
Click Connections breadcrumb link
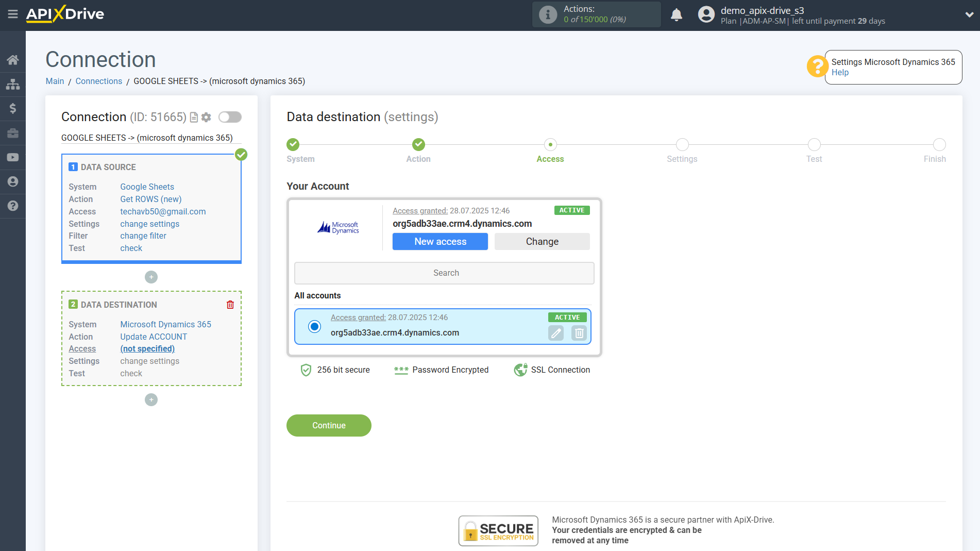tap(98, 81)
